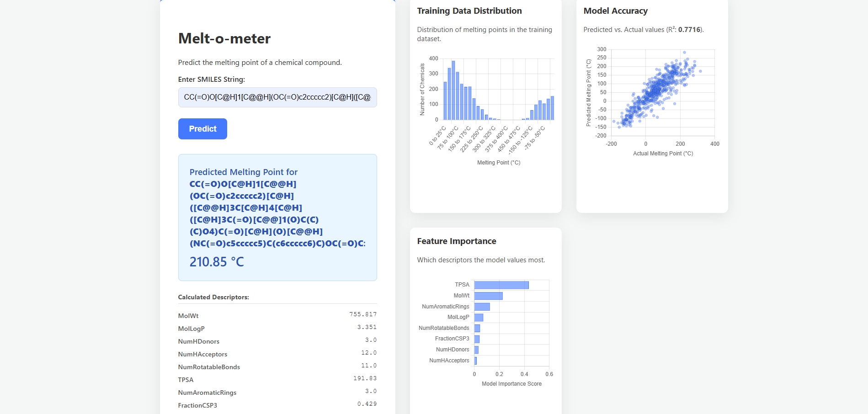Select the NumHDonors importance bar
This screenshot has height=414, width=868.
(x=476, y=350)
